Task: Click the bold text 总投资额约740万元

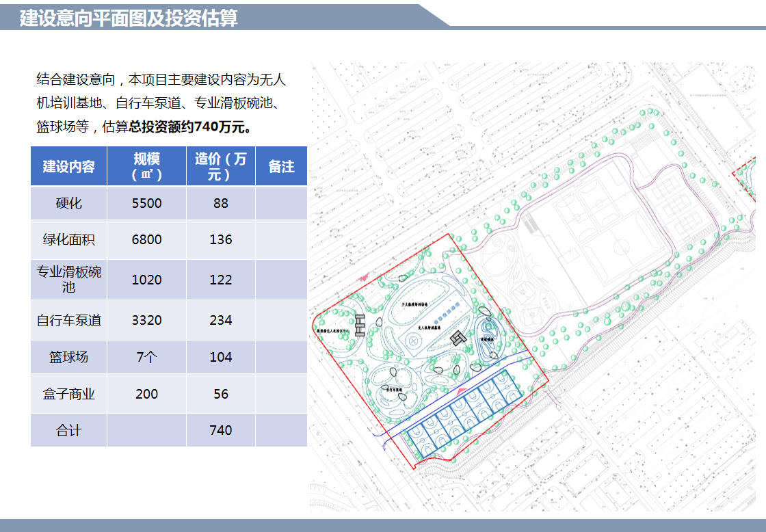Action: (x=190, y=127)
